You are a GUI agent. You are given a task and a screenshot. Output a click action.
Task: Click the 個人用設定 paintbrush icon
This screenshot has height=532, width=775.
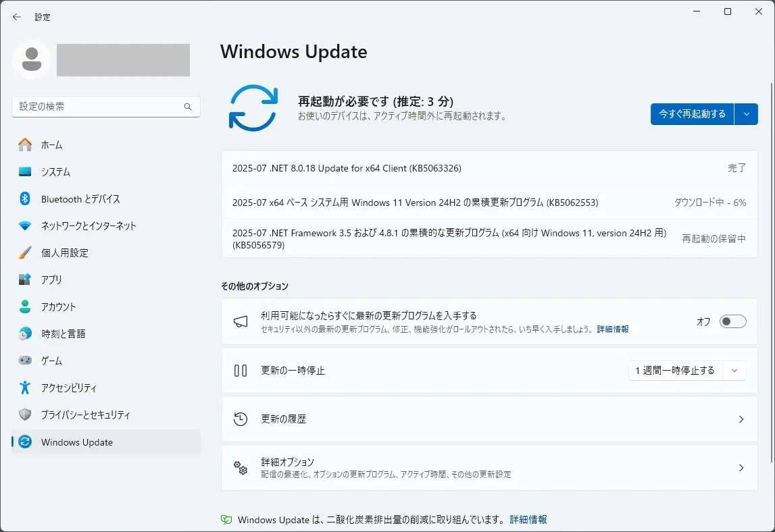coord(25,253)
